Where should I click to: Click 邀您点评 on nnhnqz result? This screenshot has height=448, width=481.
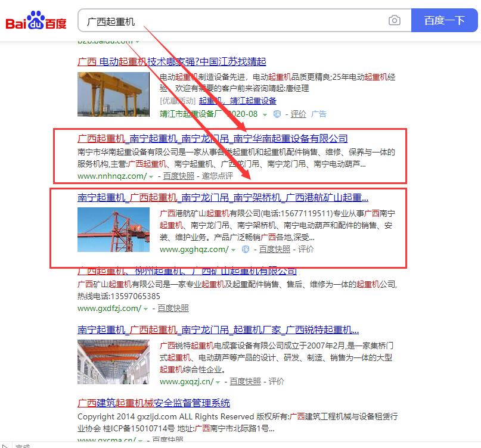218,176
